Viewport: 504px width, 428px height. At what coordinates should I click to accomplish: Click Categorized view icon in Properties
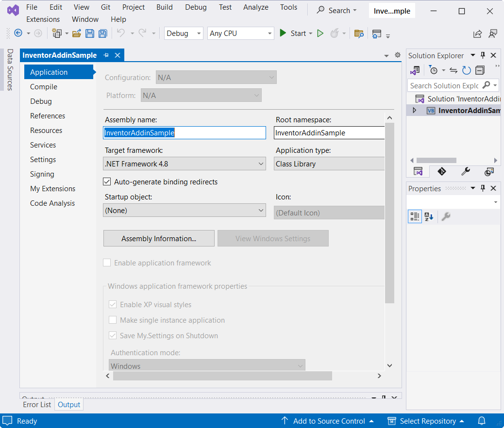[415, 216]
